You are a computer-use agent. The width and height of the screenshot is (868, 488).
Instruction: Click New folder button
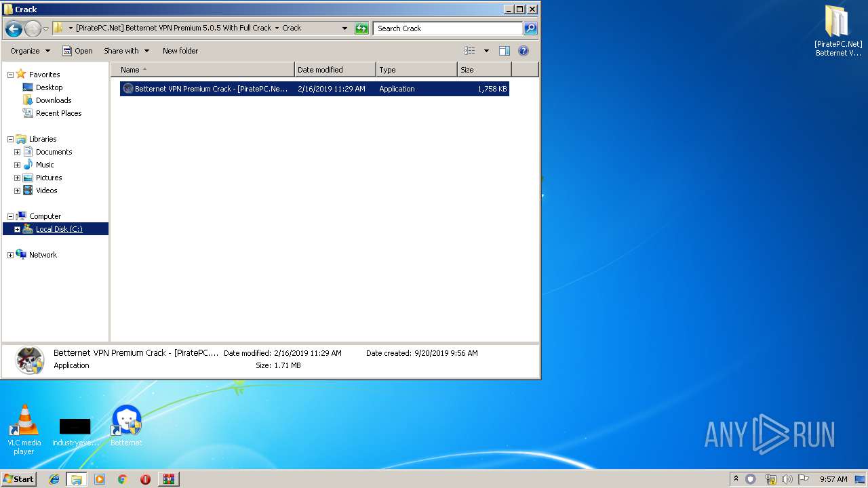click(180, 51)
